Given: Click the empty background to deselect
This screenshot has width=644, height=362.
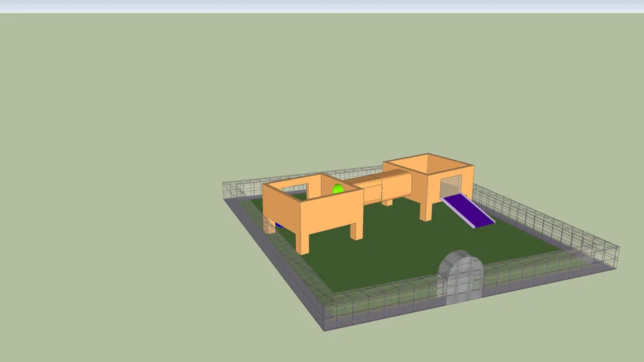Looking at the screenshot, I should (106, 177).
